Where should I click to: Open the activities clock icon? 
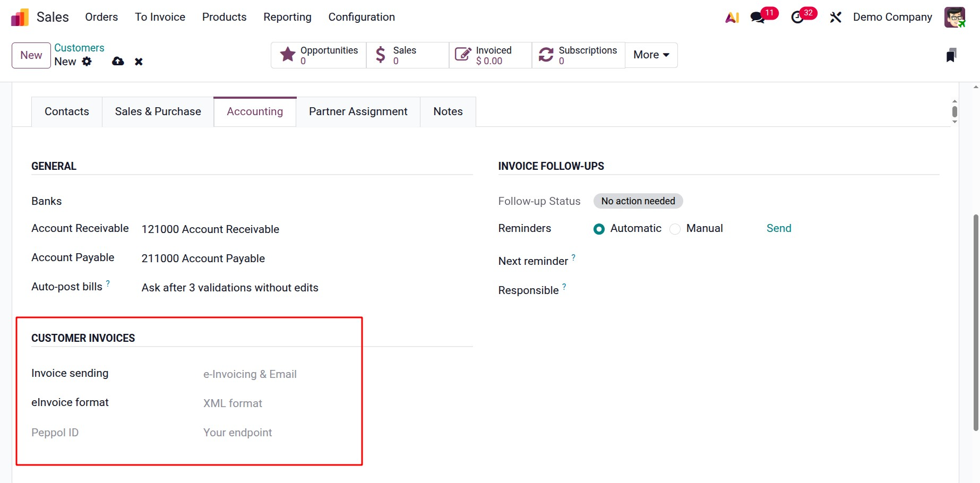(797, 18)
